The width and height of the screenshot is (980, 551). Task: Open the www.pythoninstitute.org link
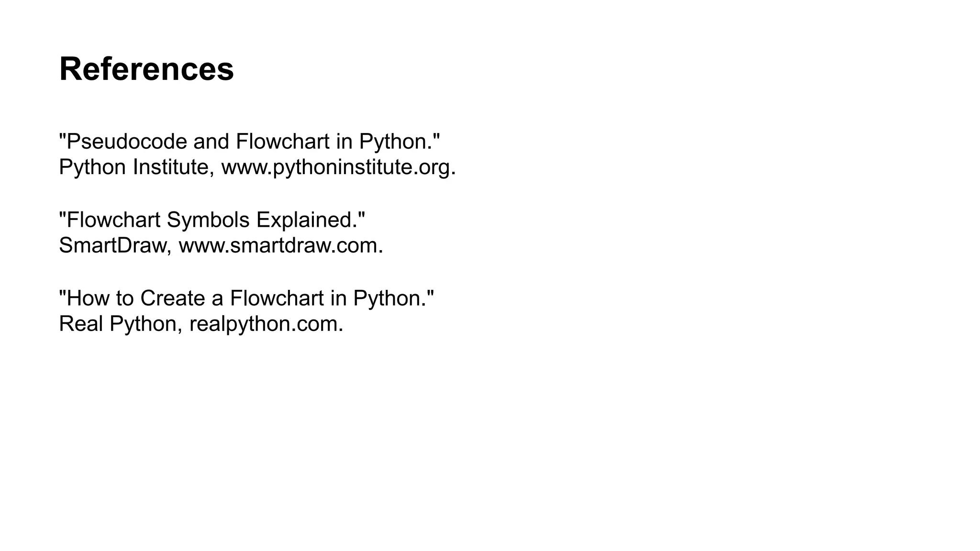338,167
